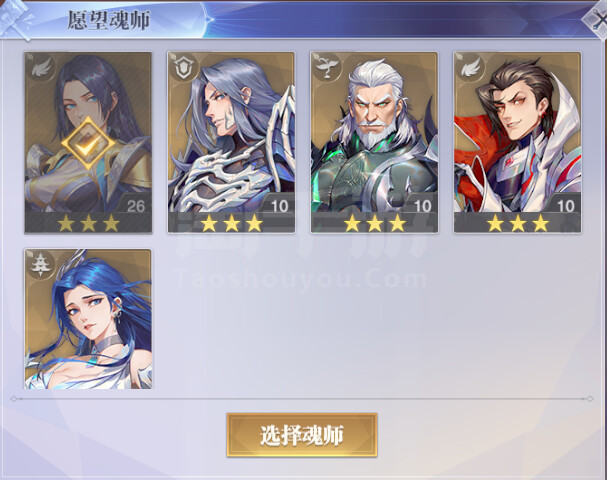Select the white-bearded elder soul master card
This screenshot has height=480, width=607.
(x=374, y=143)
